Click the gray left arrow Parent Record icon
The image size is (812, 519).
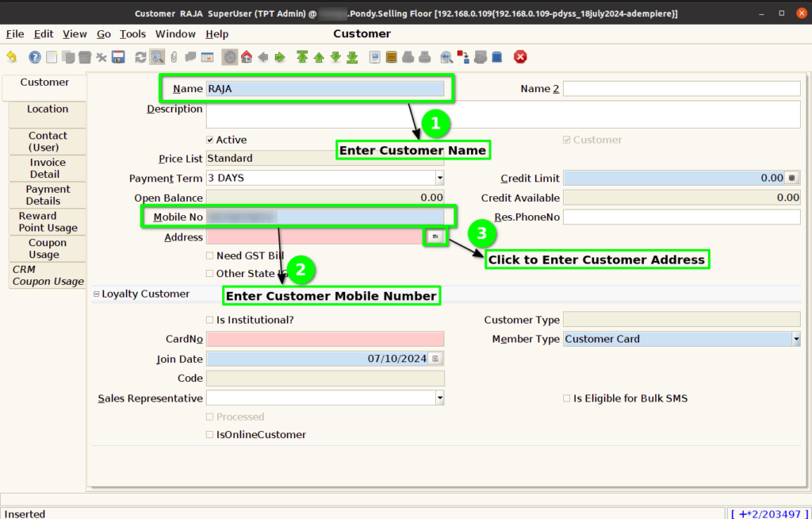pyautogui.click(x=263, y=57)
